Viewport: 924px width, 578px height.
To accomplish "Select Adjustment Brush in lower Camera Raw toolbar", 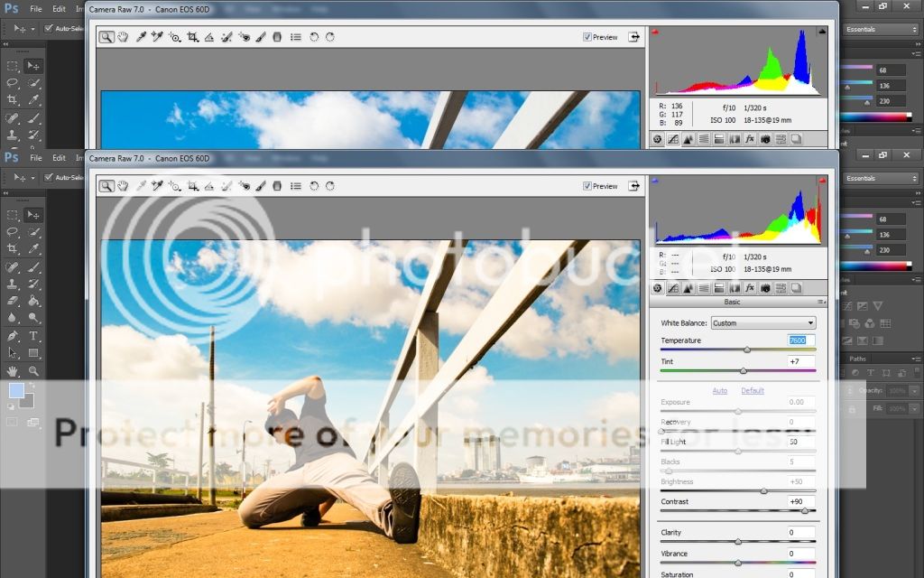I will pyautogui.click(x=261, y=186).
